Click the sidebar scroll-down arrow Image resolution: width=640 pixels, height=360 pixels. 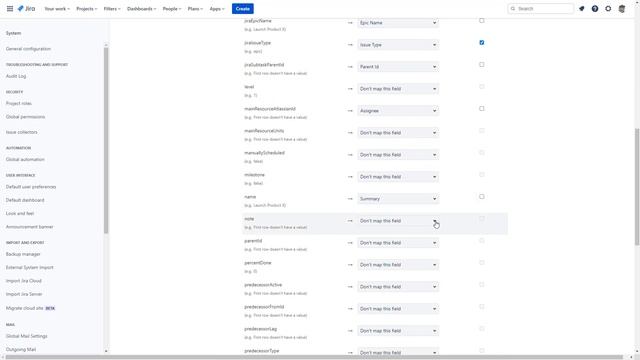(x=106, y=351)
